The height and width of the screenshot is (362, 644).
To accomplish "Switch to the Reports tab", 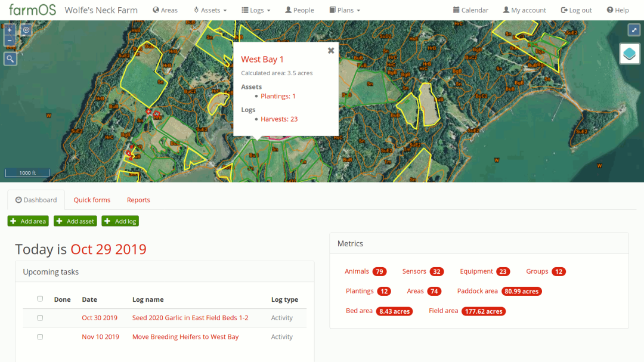I will coord(138,200).
